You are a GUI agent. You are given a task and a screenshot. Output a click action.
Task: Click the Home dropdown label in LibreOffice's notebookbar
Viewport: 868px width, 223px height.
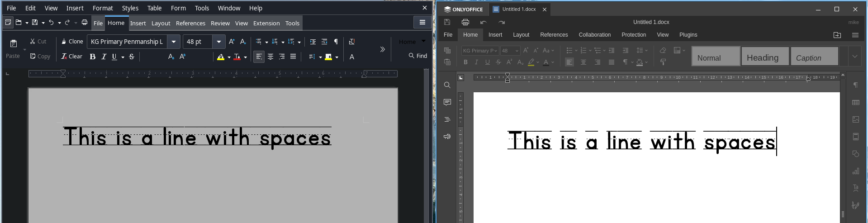412,42
